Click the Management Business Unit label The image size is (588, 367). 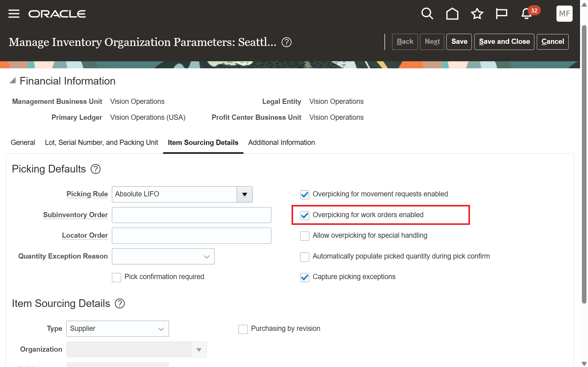57,101
